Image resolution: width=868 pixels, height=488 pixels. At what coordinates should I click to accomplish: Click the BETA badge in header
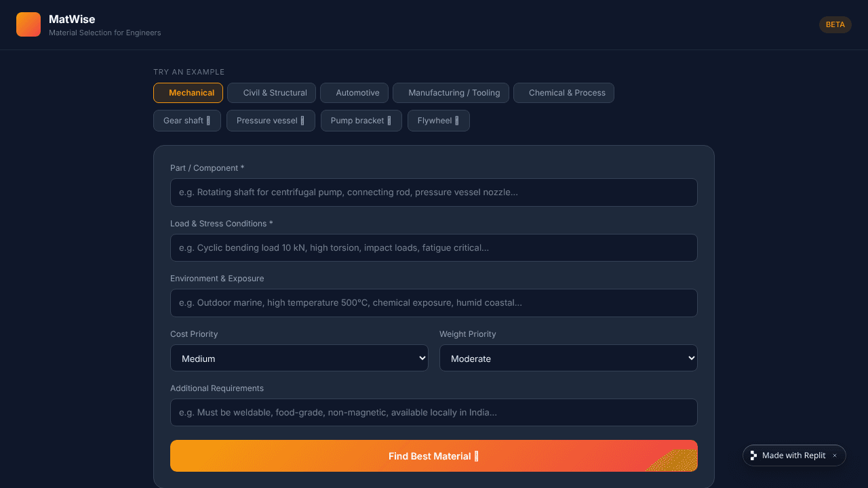click(835, 24)
